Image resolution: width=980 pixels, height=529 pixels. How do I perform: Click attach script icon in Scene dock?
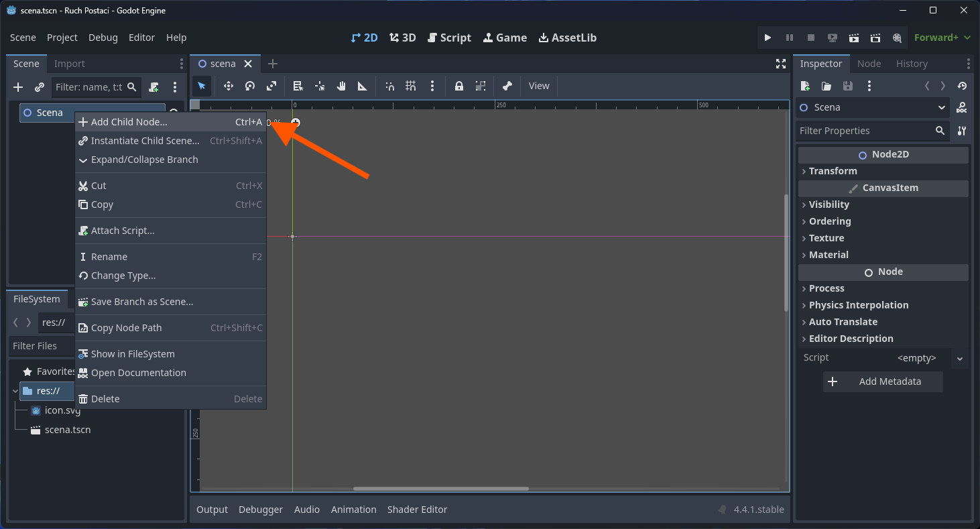154,87
